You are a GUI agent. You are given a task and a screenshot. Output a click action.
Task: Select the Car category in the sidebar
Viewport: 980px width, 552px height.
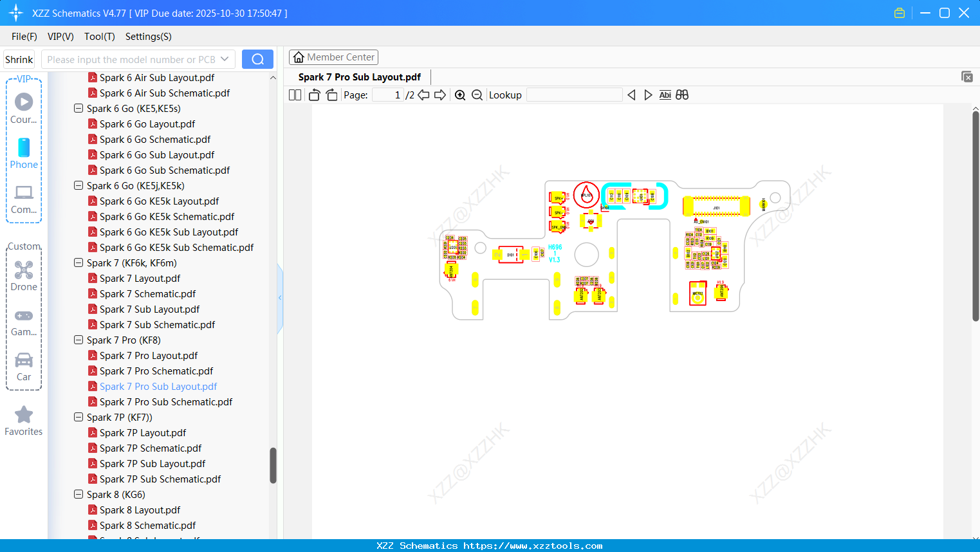coord(24,365)
